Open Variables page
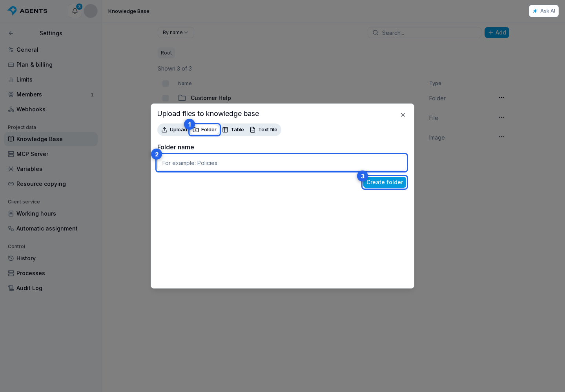Image resolution: width=565 pixels, height=392 pixels. coord(51,169)
